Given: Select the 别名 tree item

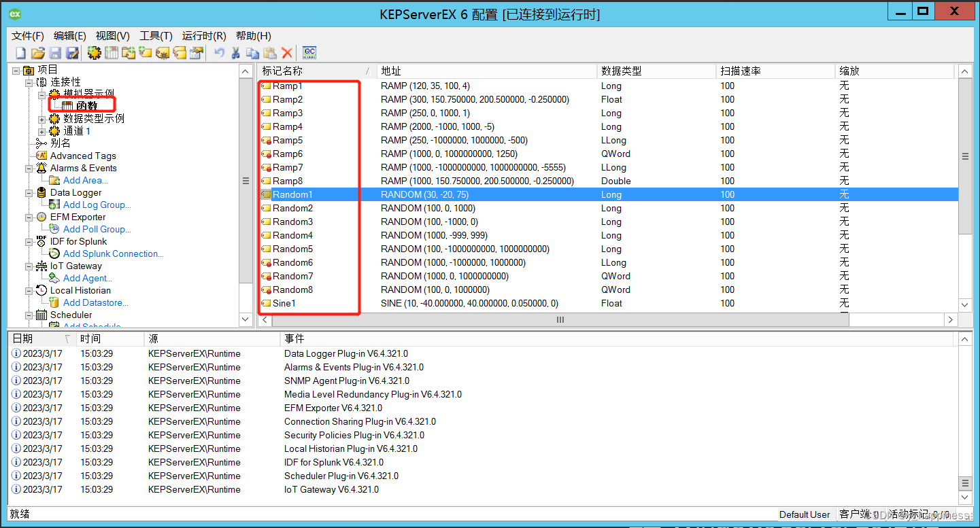Looking at the screenshot, I should (61, 143).
